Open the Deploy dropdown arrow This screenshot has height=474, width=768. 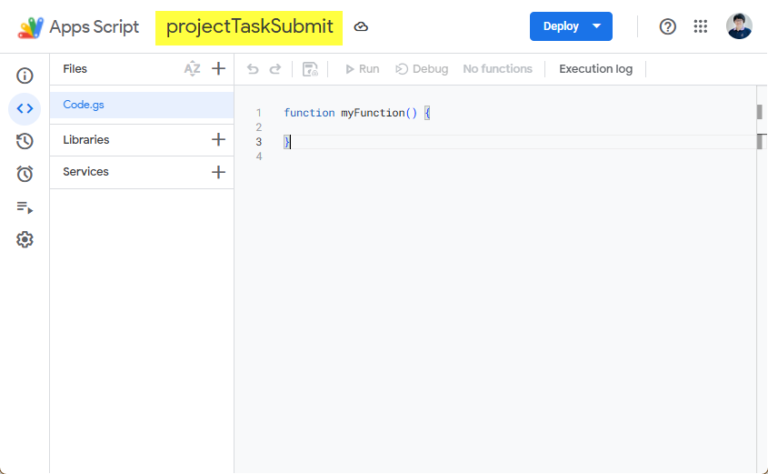pyautogui.click(x=597, y=26)
